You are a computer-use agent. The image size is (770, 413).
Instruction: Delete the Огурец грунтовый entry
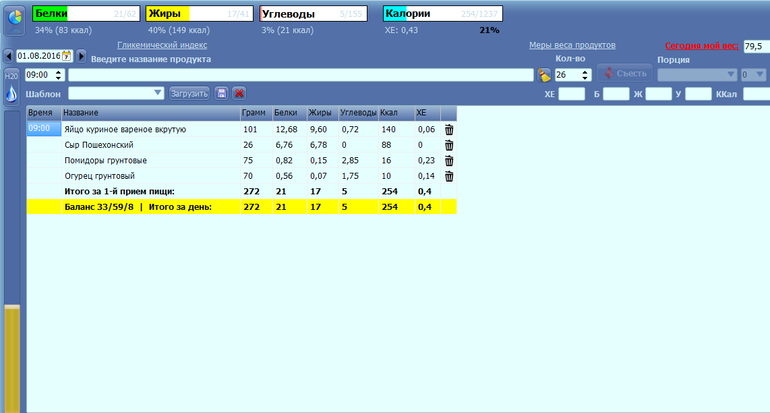[449, 176]
